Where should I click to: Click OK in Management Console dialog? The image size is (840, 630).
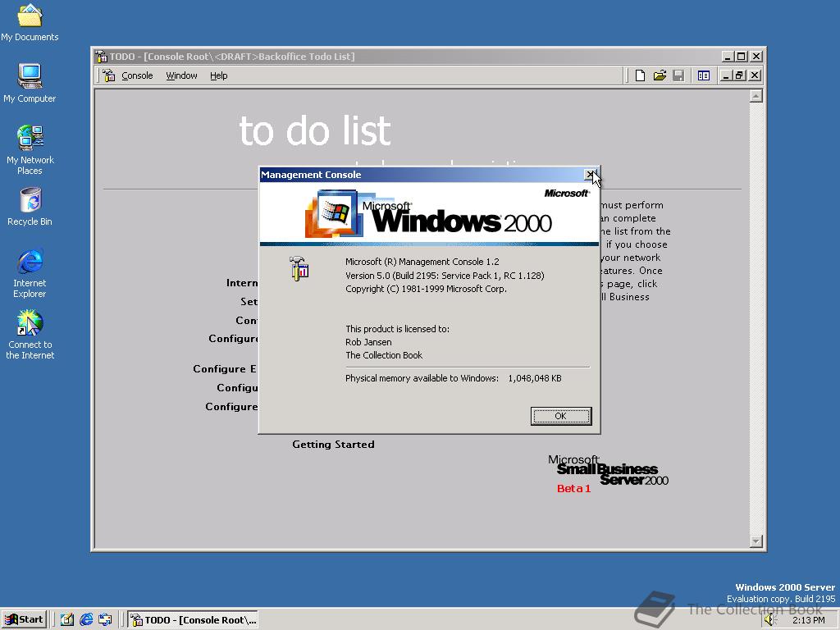(561, 416)
